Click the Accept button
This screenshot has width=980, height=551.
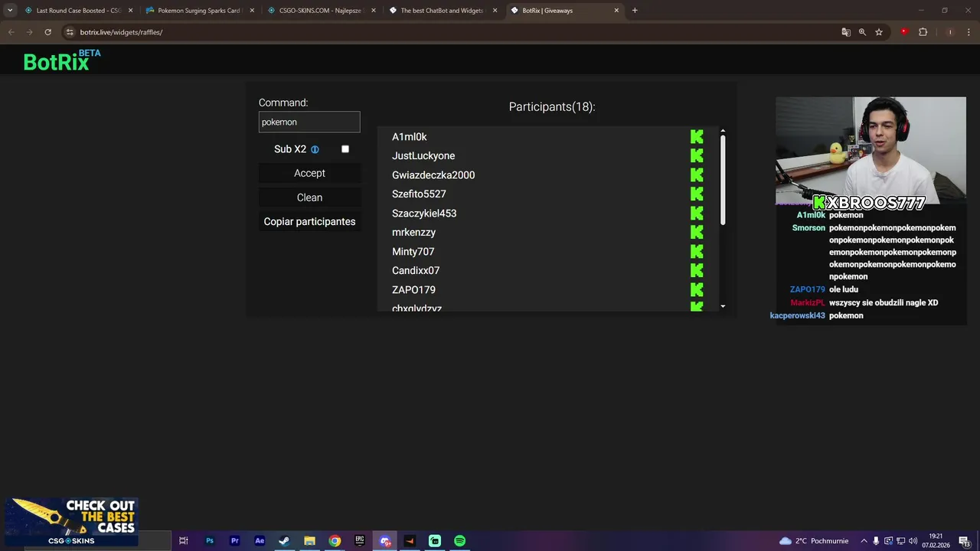click(309, 173)
